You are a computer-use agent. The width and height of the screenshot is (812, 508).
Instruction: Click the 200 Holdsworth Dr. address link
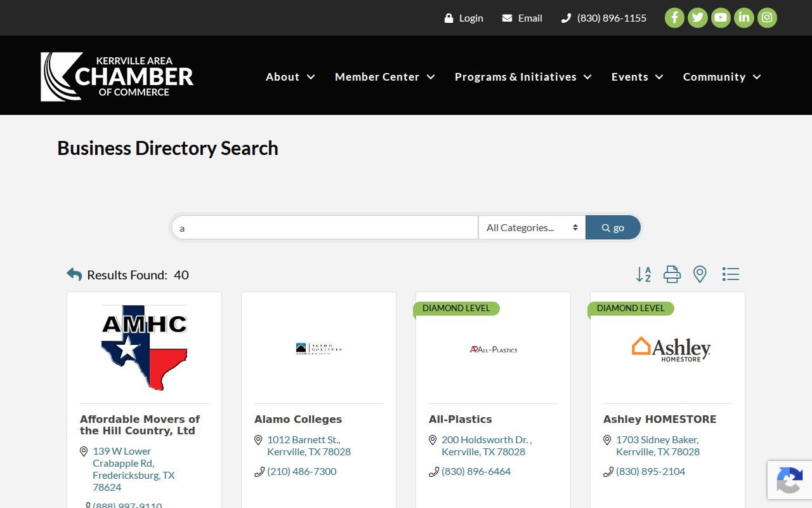(x=487, y=446)
